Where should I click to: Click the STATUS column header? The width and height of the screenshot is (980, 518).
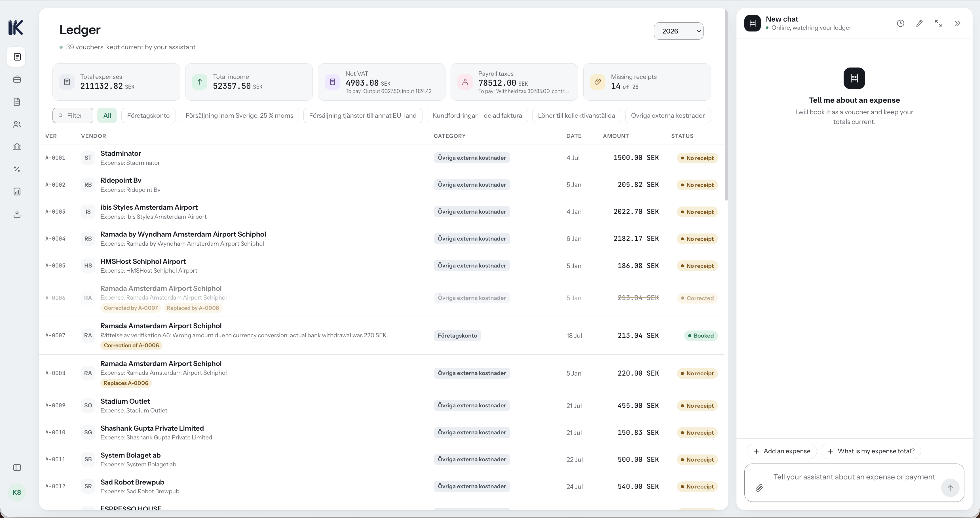pyautogui.click(x=682, y=136)
